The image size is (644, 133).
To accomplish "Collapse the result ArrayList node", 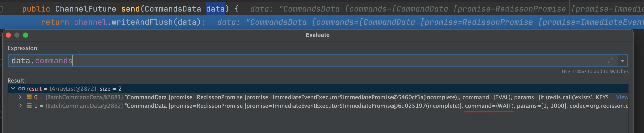I will (x=13, y=89).
